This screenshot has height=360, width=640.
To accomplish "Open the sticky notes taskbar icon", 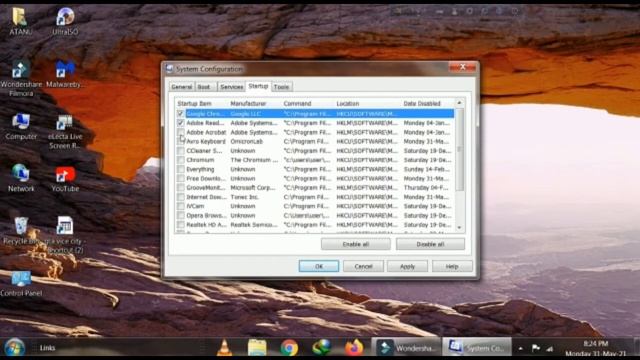I will coord(257,348).
